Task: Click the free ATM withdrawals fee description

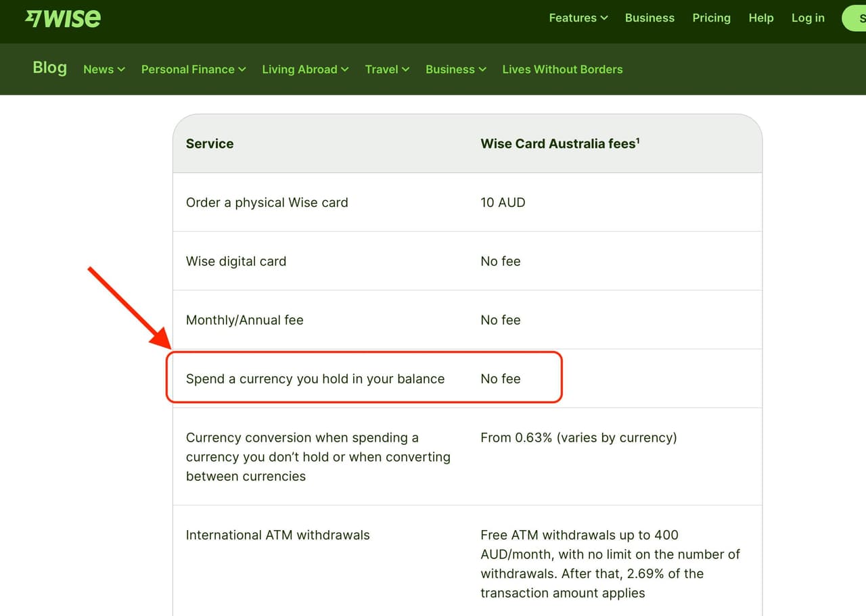Action: click(610, 564)
